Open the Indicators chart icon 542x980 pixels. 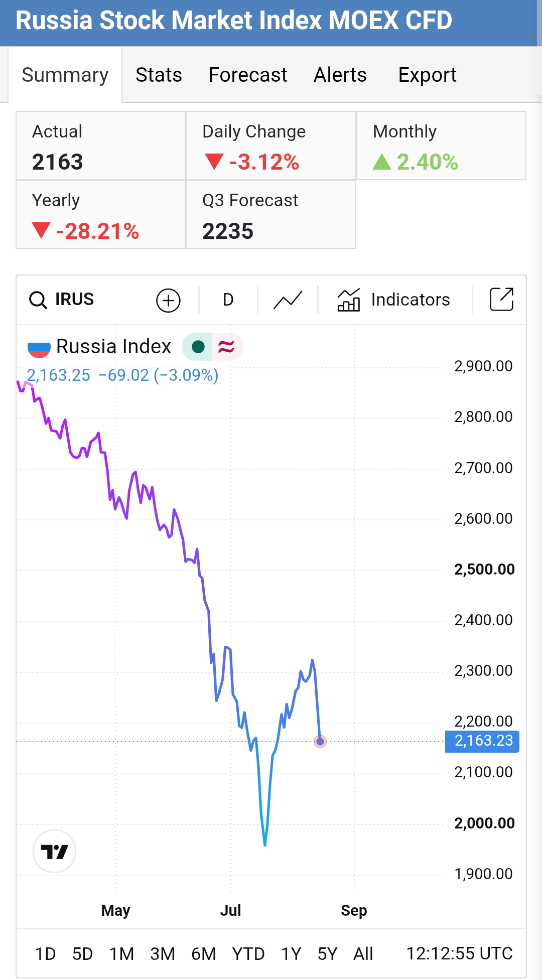pos(349,300)
